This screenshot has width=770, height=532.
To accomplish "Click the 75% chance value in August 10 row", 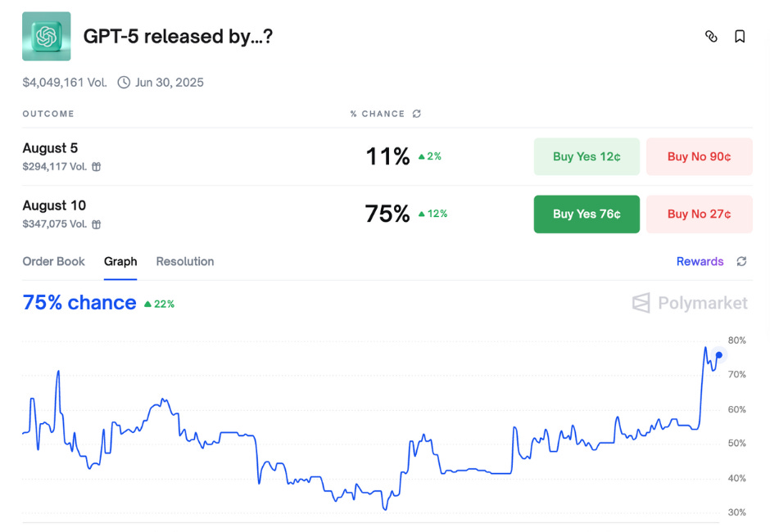I will [387, 214].
